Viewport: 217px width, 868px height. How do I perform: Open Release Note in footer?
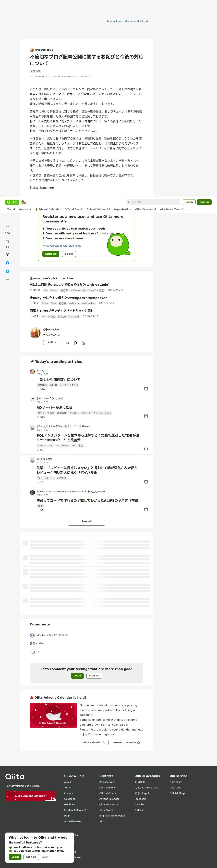click(107, 782)
